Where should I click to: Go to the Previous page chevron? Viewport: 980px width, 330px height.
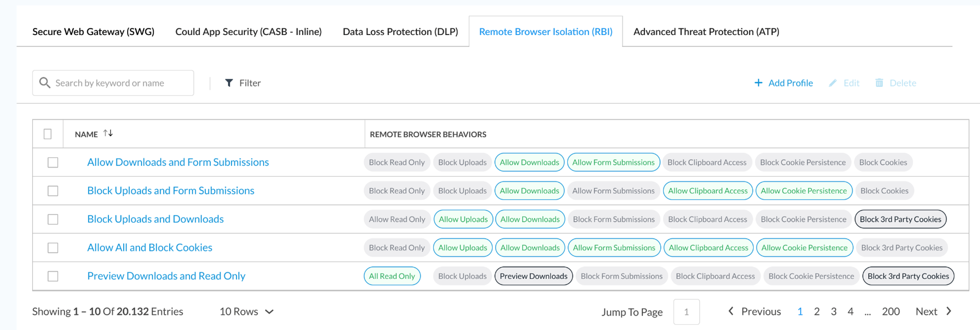pyautogui.click(x=731, y=311)
